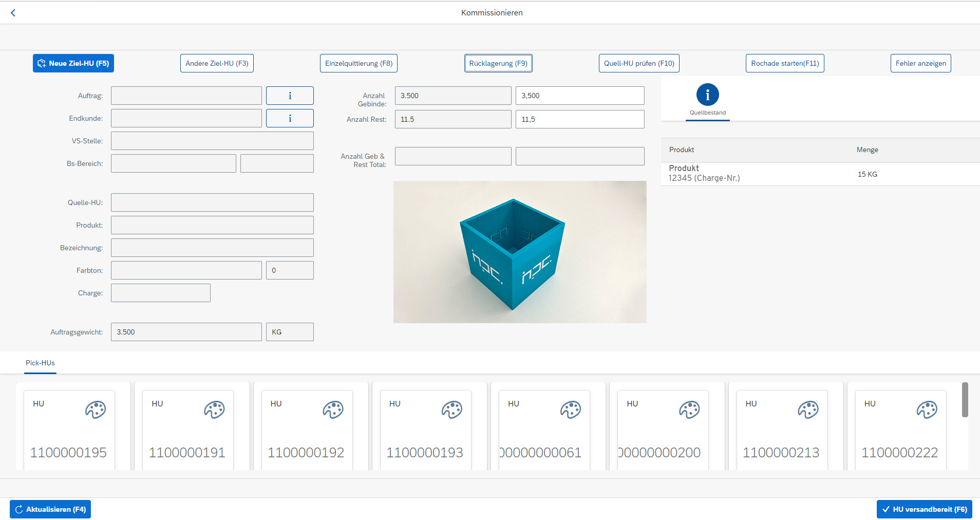Click the Pick-HUs vertical scrollbar
980x520 pixels.
[x=965, y=400]
